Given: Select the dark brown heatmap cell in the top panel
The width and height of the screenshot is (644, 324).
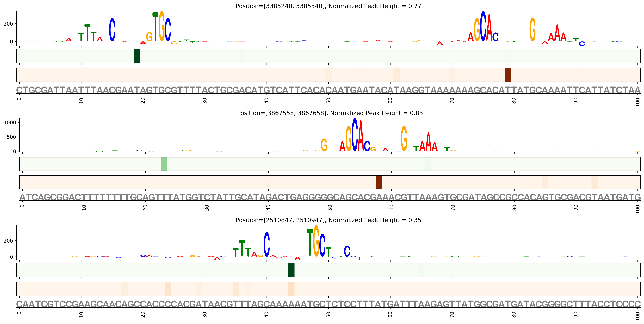Looking at the screenshot, I should pos(508,75).
